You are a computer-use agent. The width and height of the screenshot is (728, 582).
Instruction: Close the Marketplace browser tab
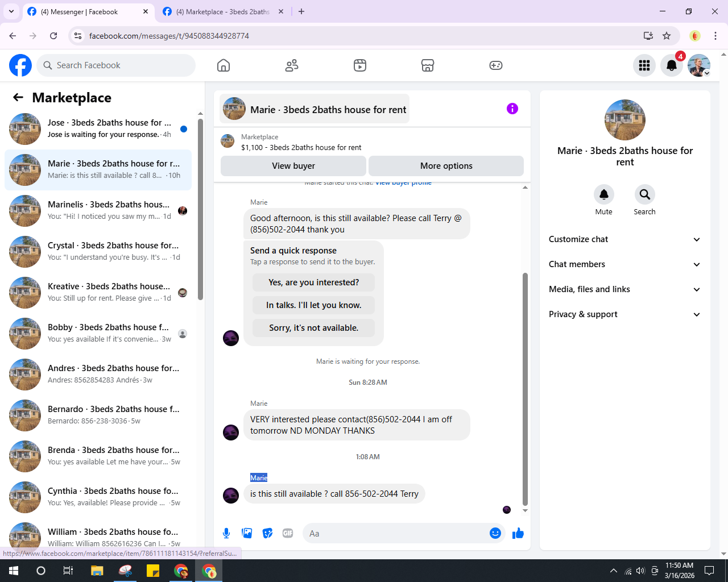[280, 11]
